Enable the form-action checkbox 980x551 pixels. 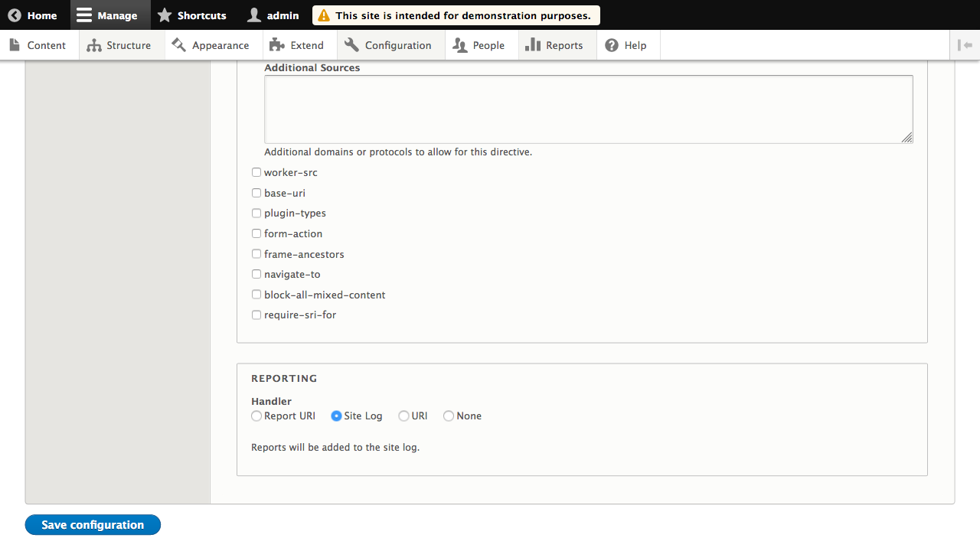click(256, 233)
